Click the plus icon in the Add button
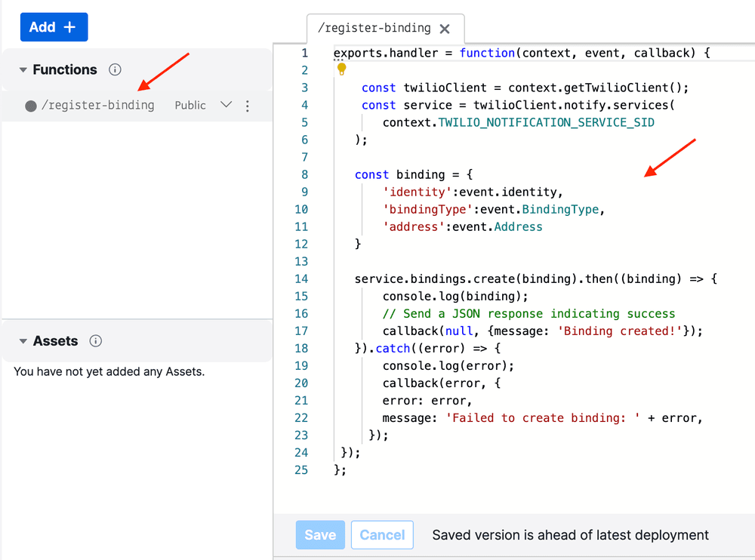 tap(69, 26)
